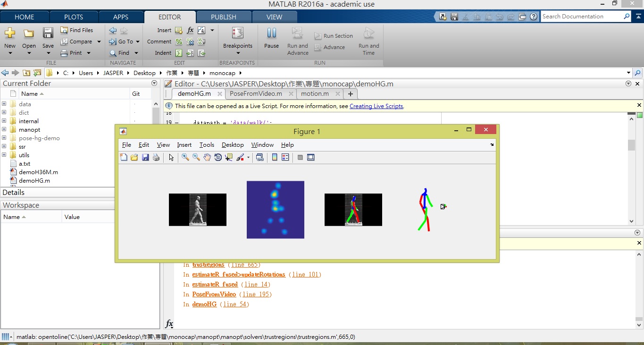The height and width of the screenshot is (345, 644).
Task: Click the Data Cursor tool in the figure toolbar
Action: coord(229,158)
